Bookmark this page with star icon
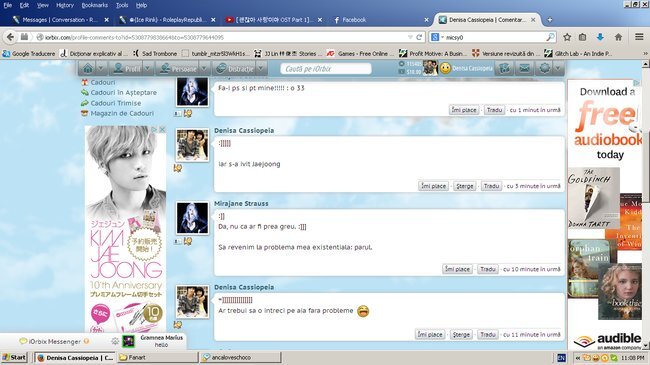This screenshot has width=650, height=365. (x=567, y=37)
